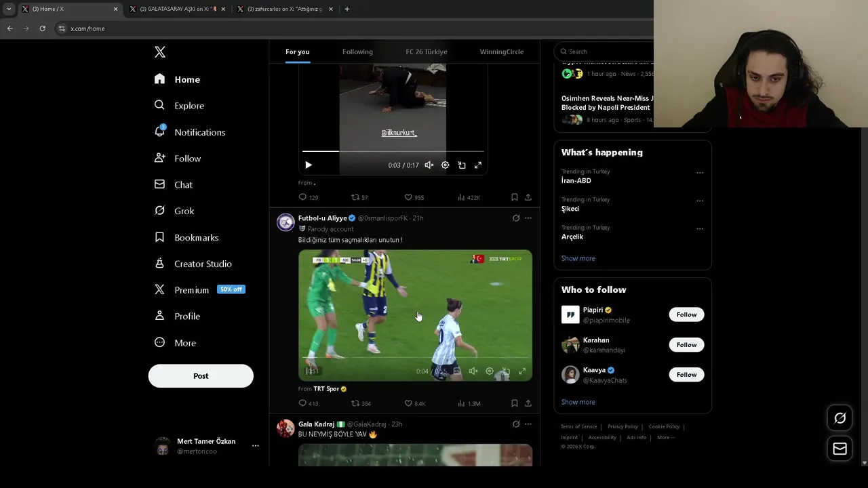The image size is (868, 488).
Task: Click the Post button
Action: (201, 376)
